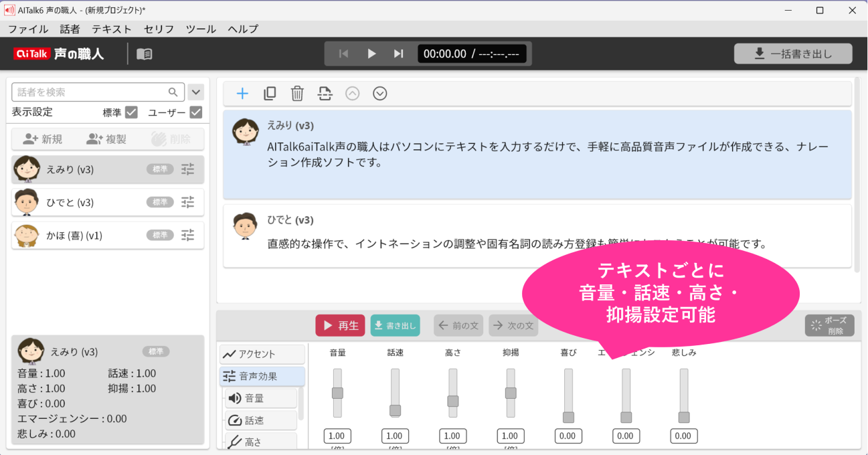Select the 音声効果 tab
Viewport: 868px width, 455px height.
point(262,376)
